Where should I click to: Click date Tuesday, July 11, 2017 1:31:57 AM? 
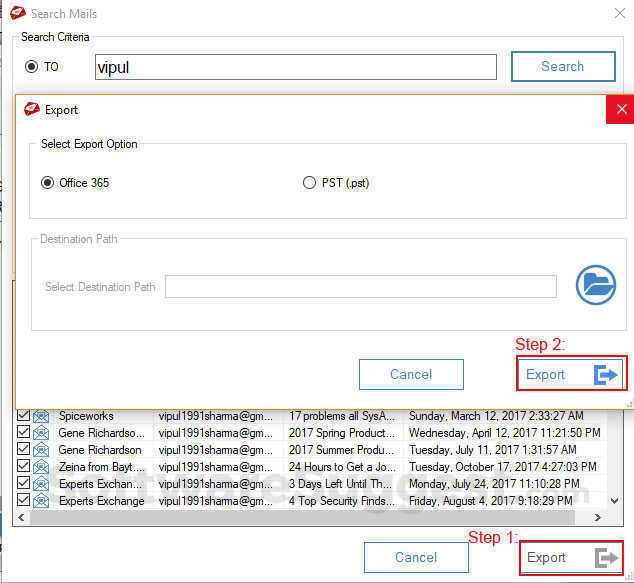(x=492, y=450)
